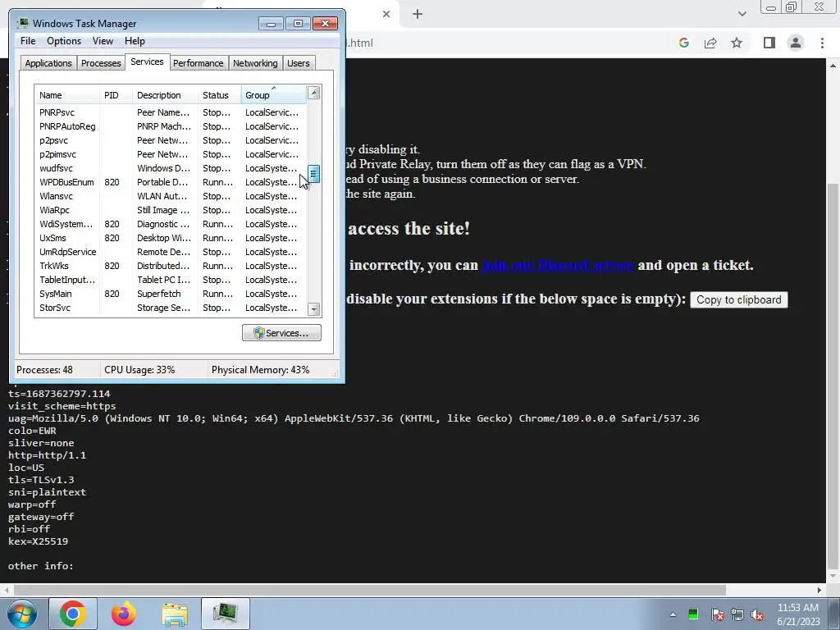
Task: Open Action Center flag tray icon
Action: (717, 614)
